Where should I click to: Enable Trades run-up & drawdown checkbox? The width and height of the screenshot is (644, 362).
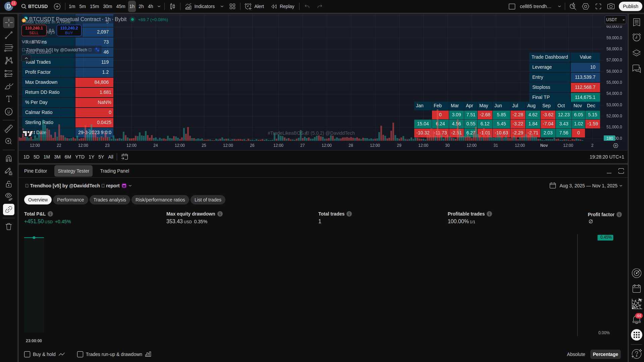[x=80, y=354]
